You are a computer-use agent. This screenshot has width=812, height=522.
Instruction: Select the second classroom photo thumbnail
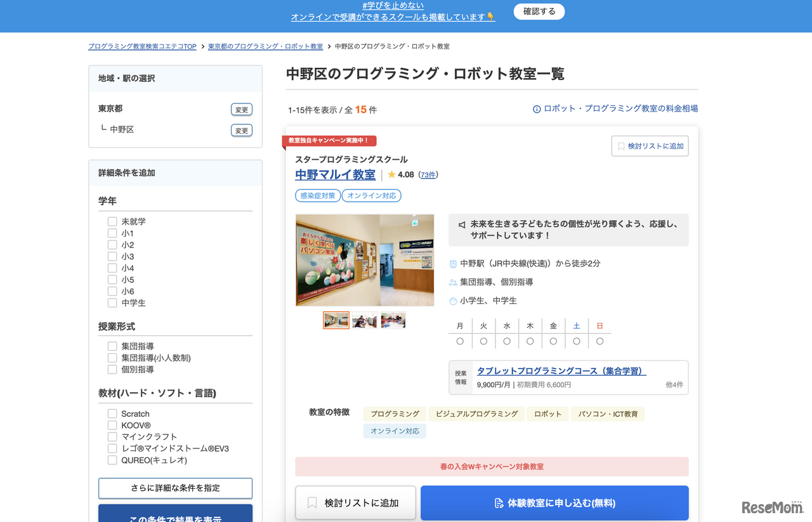pyautogui.click(x=365, y=320)
